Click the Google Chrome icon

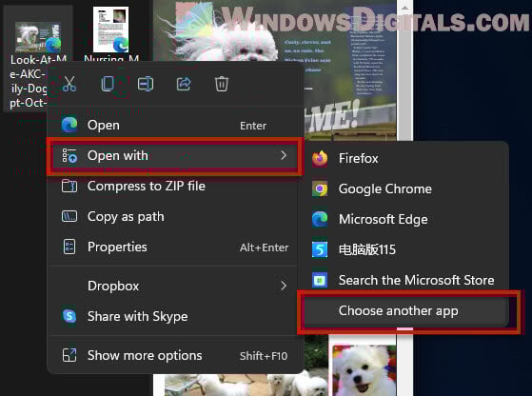(320, 189)
